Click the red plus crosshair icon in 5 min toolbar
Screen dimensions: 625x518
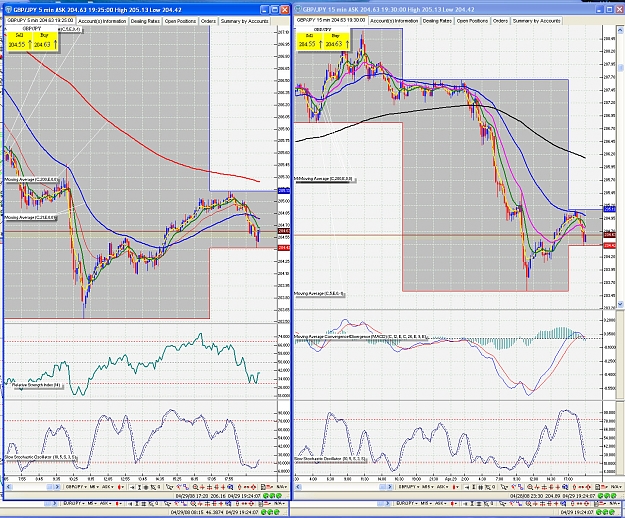pyautogui.click(x=202, y=487)
